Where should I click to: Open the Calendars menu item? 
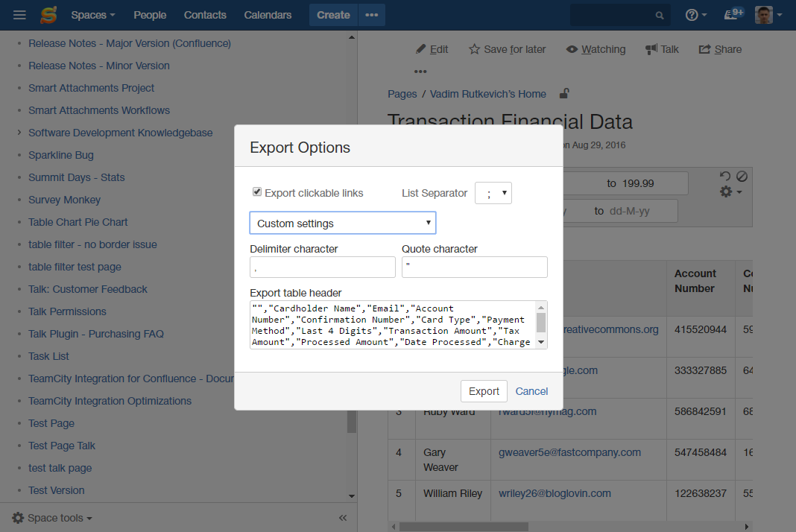[x=268, y=15]
